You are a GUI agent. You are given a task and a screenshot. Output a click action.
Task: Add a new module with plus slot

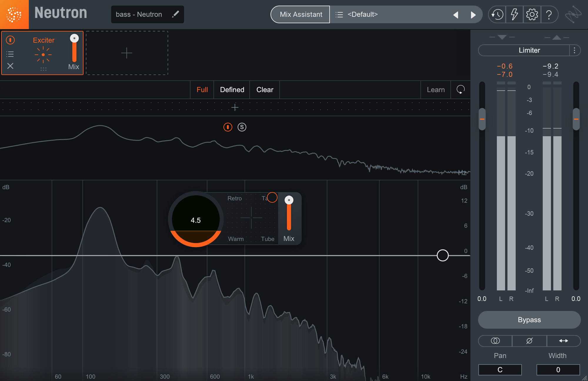(x=127, y=53)
